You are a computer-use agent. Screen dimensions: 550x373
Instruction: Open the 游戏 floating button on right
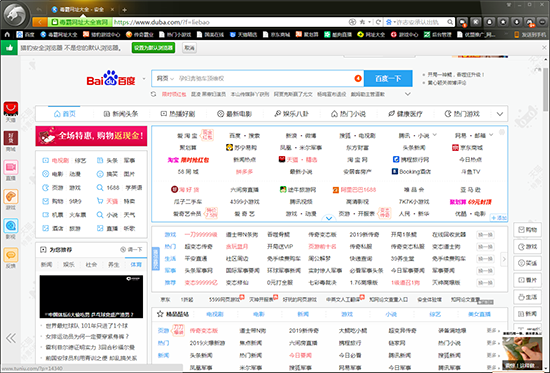[528, 246]
